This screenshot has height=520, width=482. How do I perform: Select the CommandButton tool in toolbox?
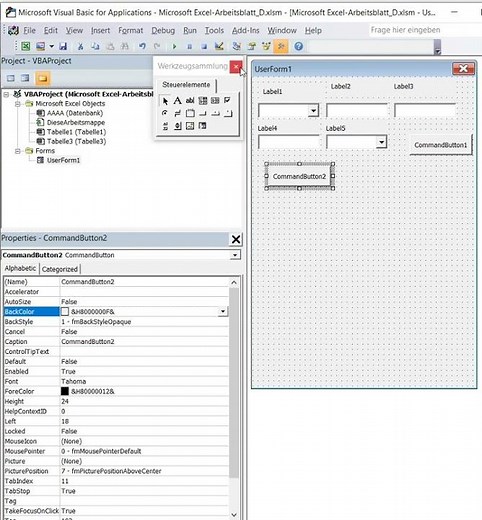pos(203,114)
